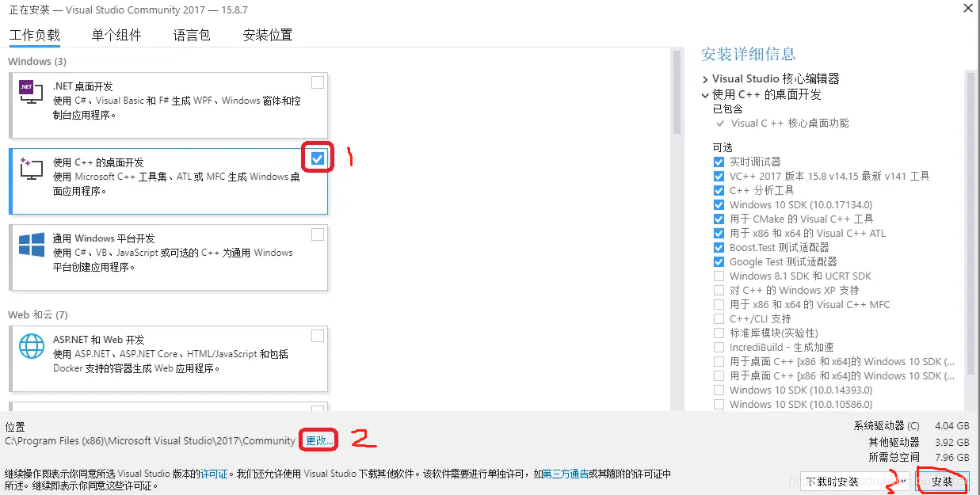
Task: Open the 第三方通告 link
Action: [566, 474]
